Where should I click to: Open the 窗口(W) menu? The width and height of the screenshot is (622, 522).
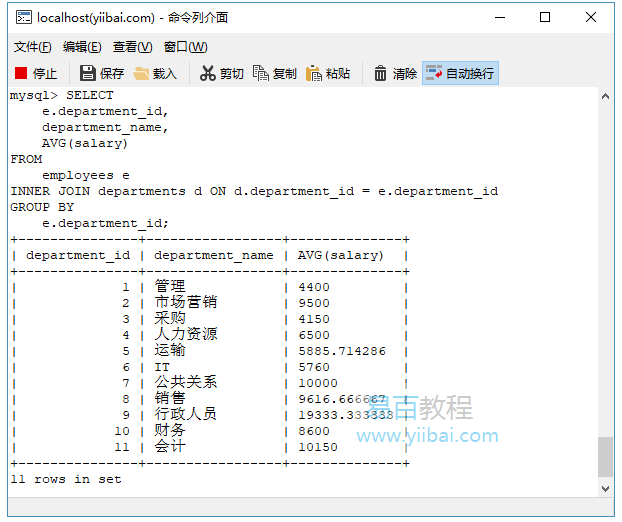tap(185, 47)
